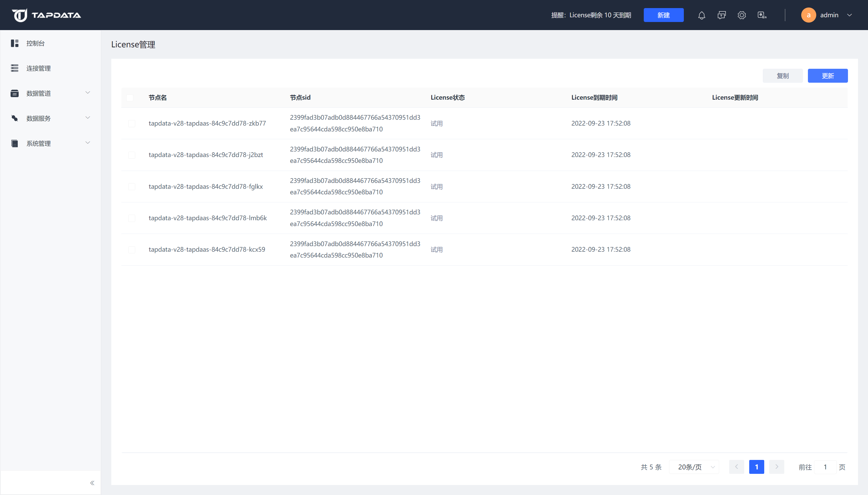The height and width of the screenshot is (495, 868).
Task: Open the settings gear icon
Action: coord(742,15)
